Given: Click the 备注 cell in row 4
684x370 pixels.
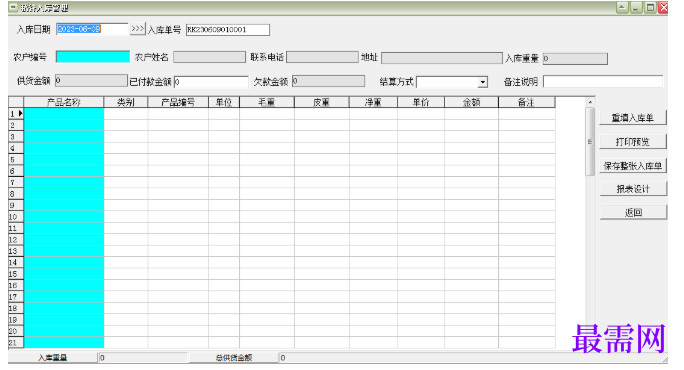Looking at the screenshot, I should tap(526, 148).
